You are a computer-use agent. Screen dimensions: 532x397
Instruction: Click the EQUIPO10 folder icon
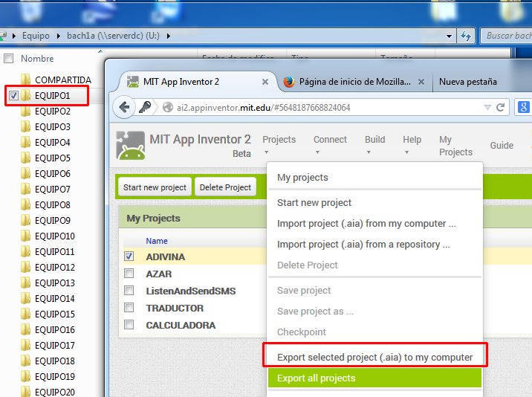[25, 236]
